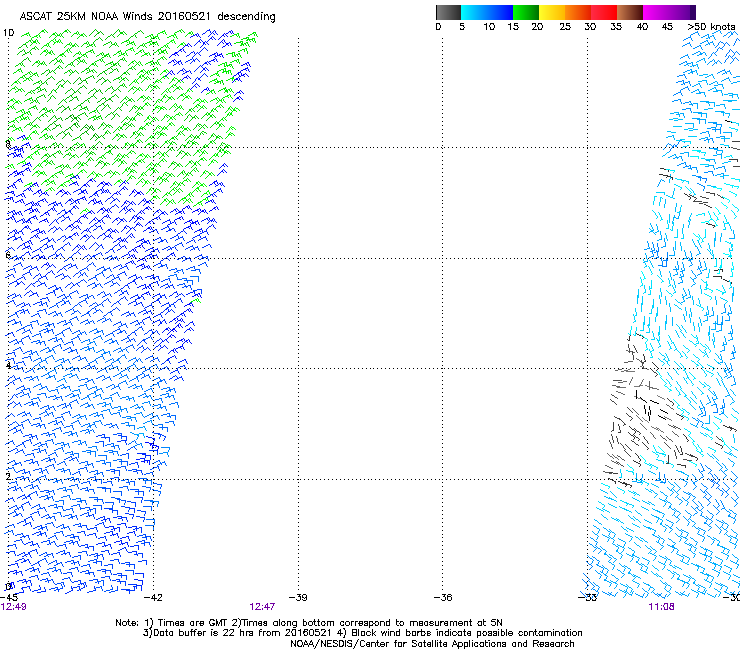Click the purple time label 12:47
Screen dimensions: 740x650
tap(262, 607)
